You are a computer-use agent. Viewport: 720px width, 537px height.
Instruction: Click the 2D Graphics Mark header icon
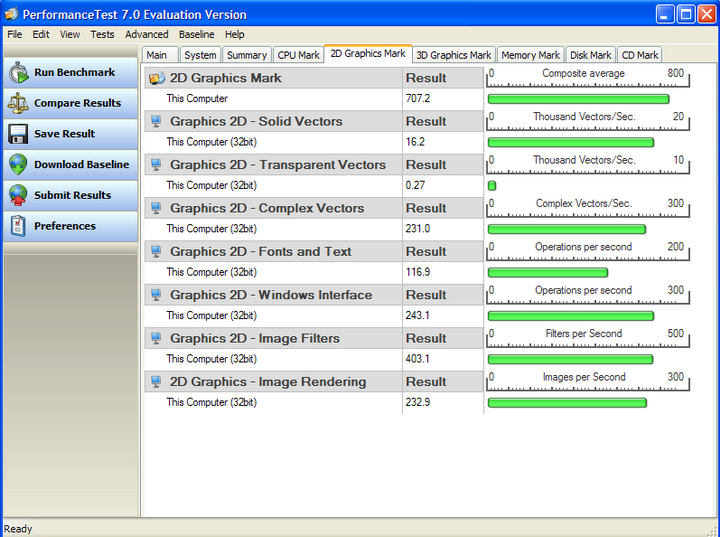[x=157, y=78]
